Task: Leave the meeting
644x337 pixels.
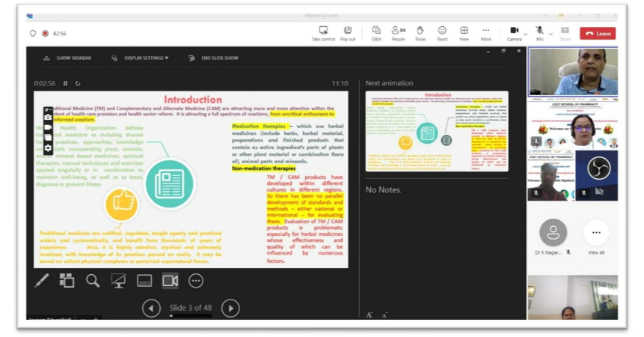Action: pyautogui.click(x=598, y=34)
